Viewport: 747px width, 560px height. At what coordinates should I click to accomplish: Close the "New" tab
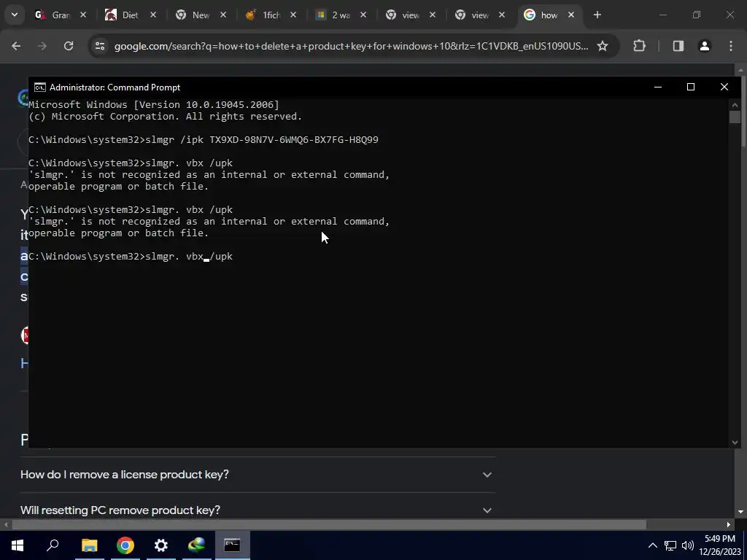coord(223,15)
